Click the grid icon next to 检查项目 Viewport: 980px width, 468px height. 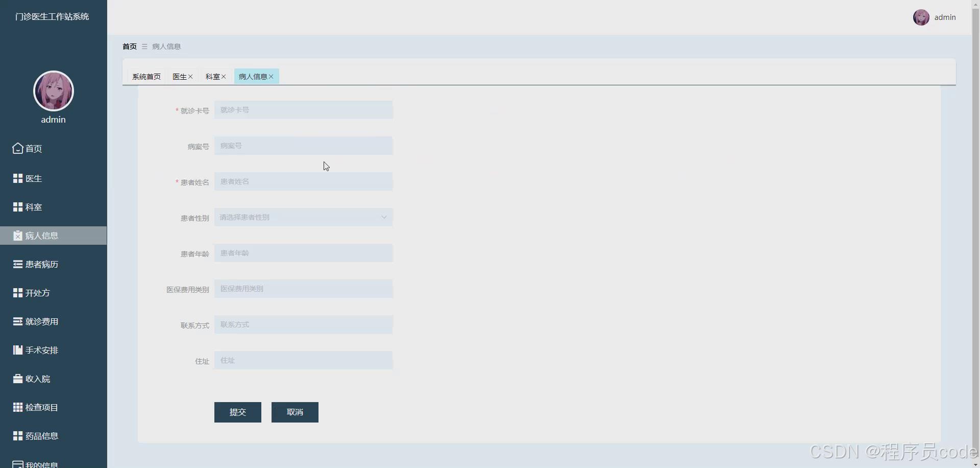(x=18, y=407)
